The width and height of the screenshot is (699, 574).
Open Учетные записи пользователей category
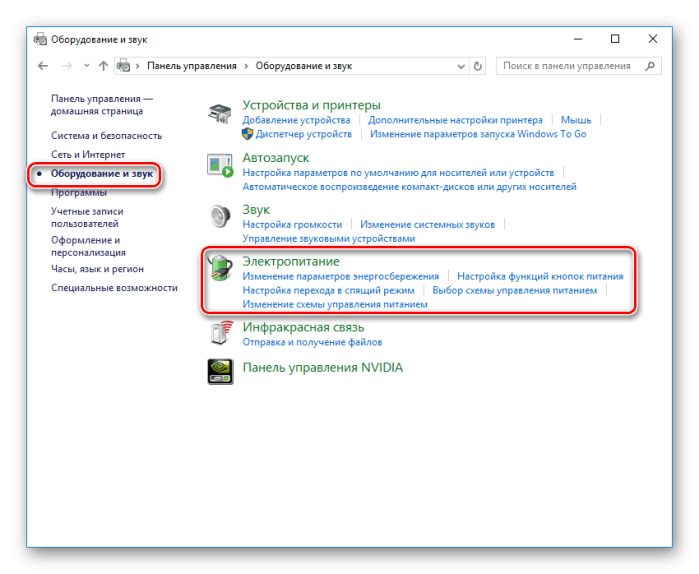[87, 217]
